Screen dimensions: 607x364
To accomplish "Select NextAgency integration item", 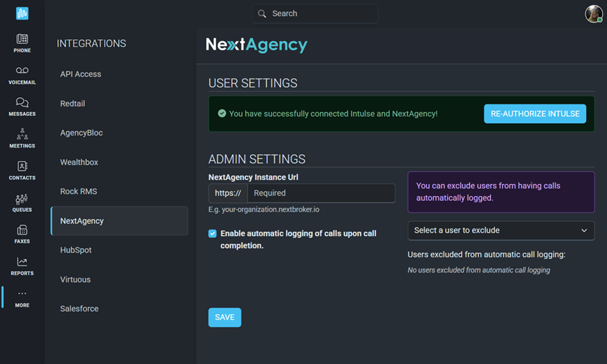I will (x=119, y=221).
